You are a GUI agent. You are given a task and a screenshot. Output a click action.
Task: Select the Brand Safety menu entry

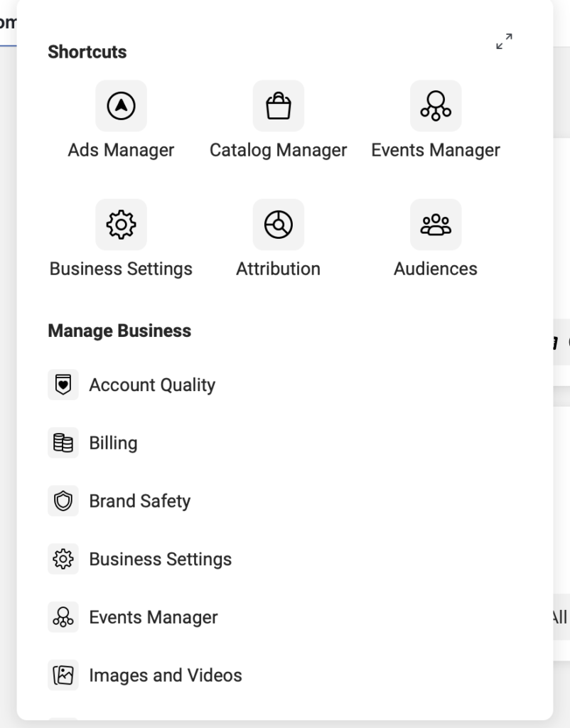(139, 501)
